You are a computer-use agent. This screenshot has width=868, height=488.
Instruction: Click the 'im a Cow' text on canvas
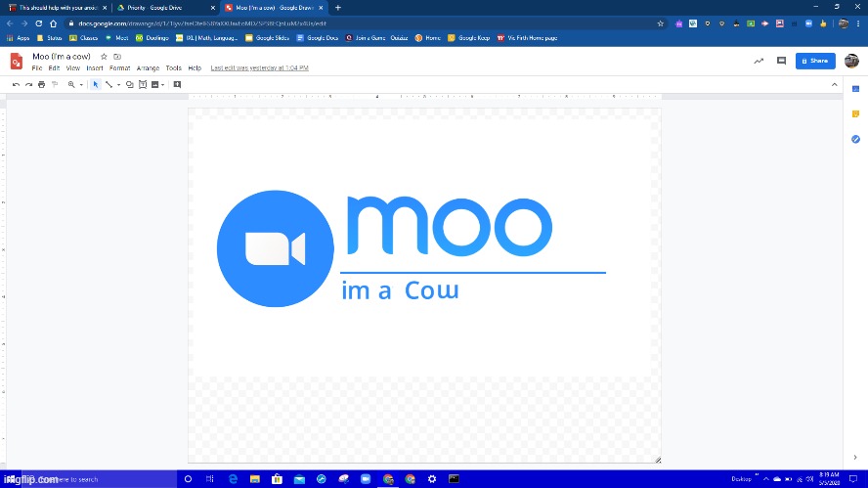click(400, 290)
